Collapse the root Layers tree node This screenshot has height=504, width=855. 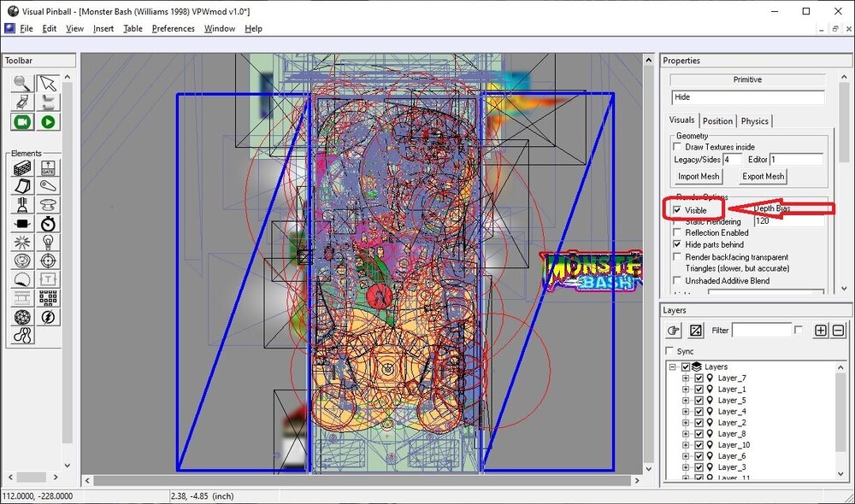[x=673, y=366]
